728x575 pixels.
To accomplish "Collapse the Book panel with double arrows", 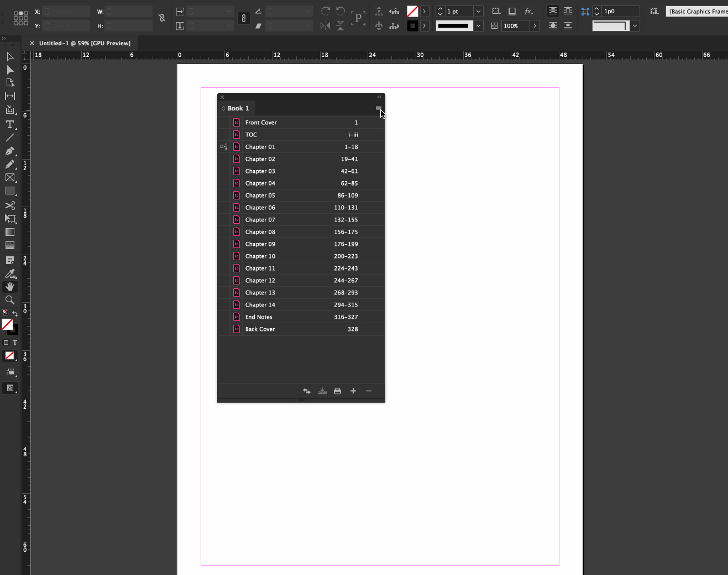I will (x=379, y=97).
